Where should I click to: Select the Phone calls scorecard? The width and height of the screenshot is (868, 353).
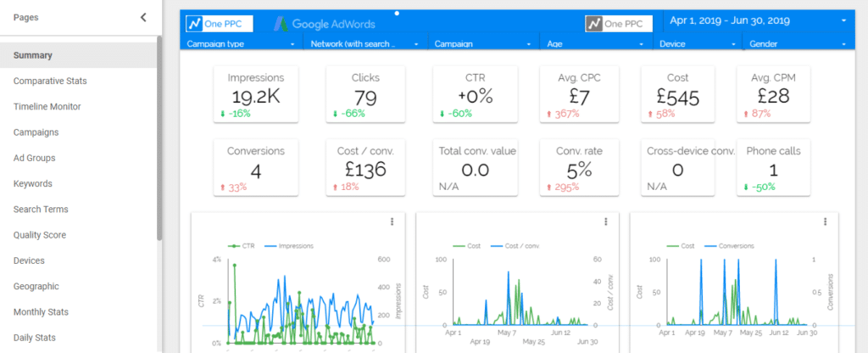773,166
